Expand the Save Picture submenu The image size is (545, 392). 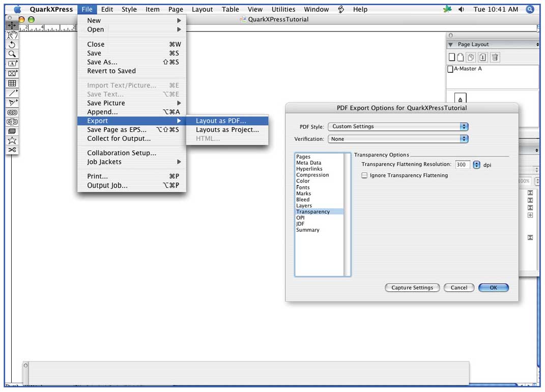(x=132, y=103)
